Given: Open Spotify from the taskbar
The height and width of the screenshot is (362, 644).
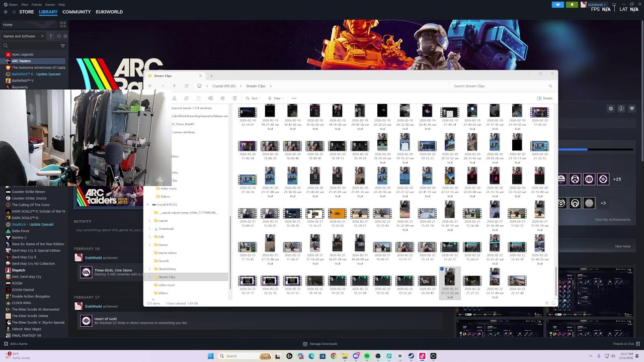Looking at the screenshot, I should coord(367,356).
